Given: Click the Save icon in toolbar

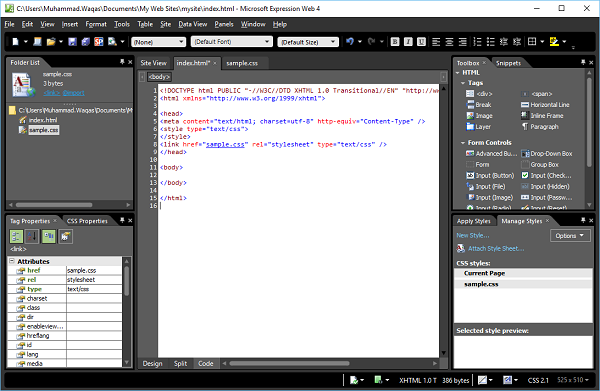Looking at the screenshot, I should click(x=72, y=42).
